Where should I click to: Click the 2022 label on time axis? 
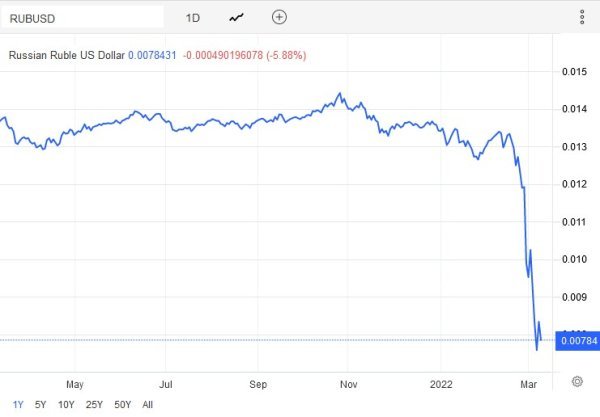point(439,383)
